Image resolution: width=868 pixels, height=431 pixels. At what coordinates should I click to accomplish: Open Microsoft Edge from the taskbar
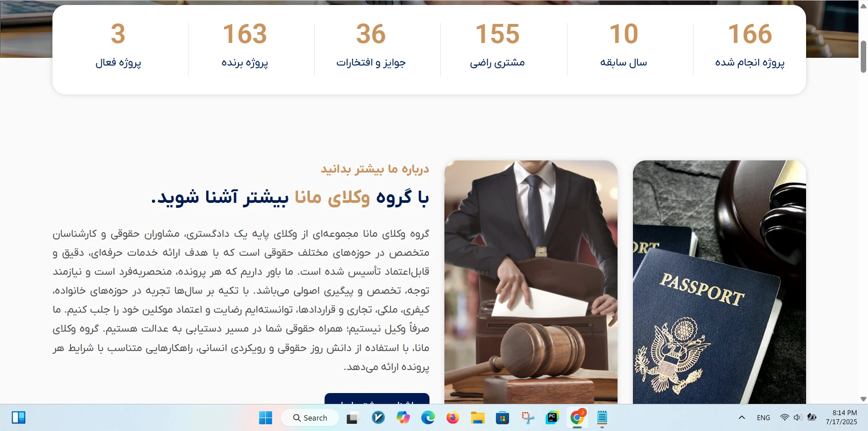[428, 418]
